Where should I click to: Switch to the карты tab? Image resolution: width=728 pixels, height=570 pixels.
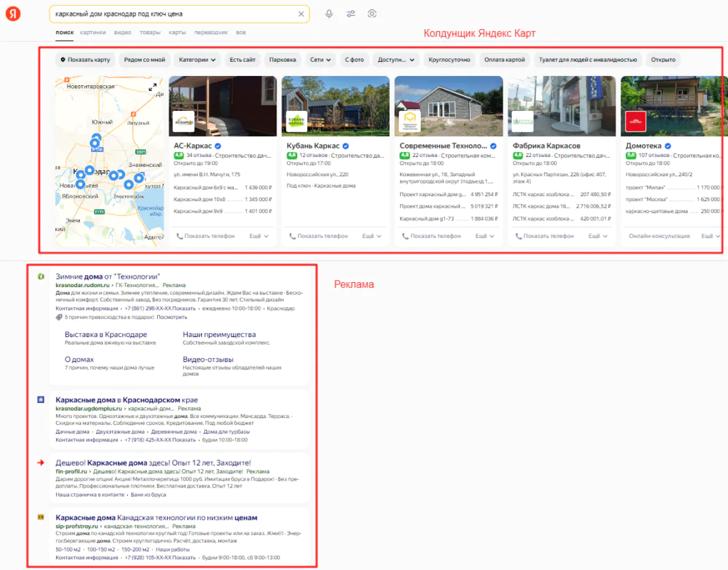click(177, 33)
